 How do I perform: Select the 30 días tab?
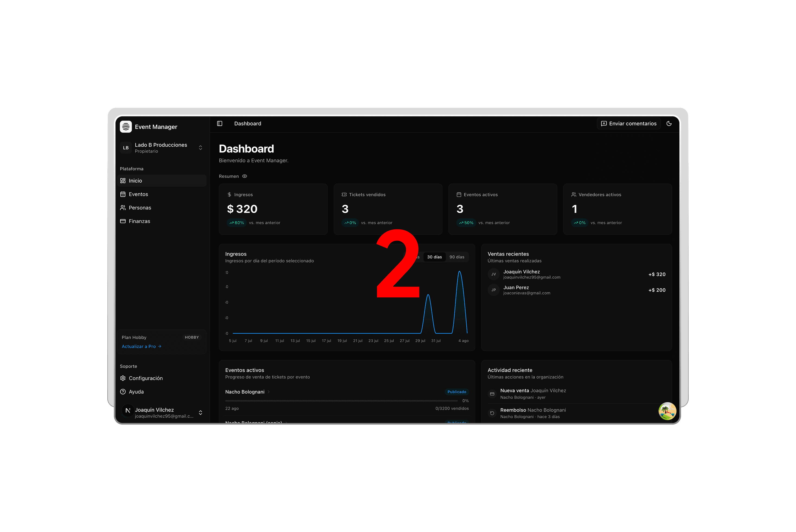(434, 257)
